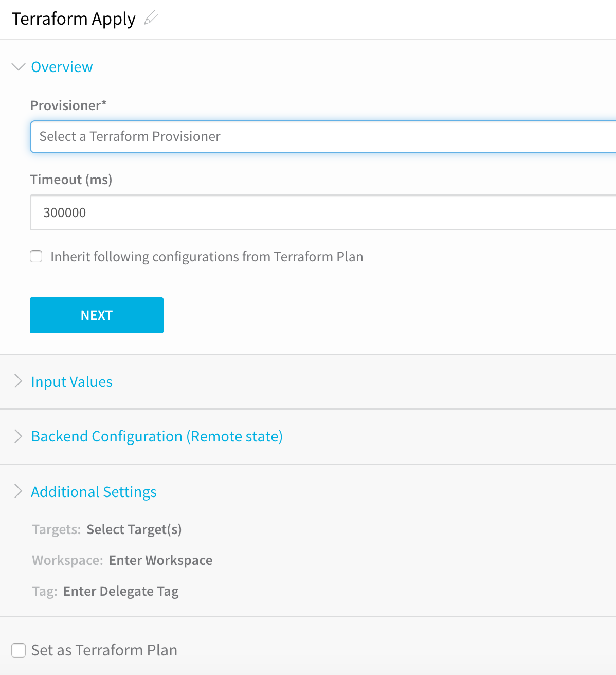Click the Set as Terraform Plan label
This screenshot has height=675, width=616.
click(104, 650)
